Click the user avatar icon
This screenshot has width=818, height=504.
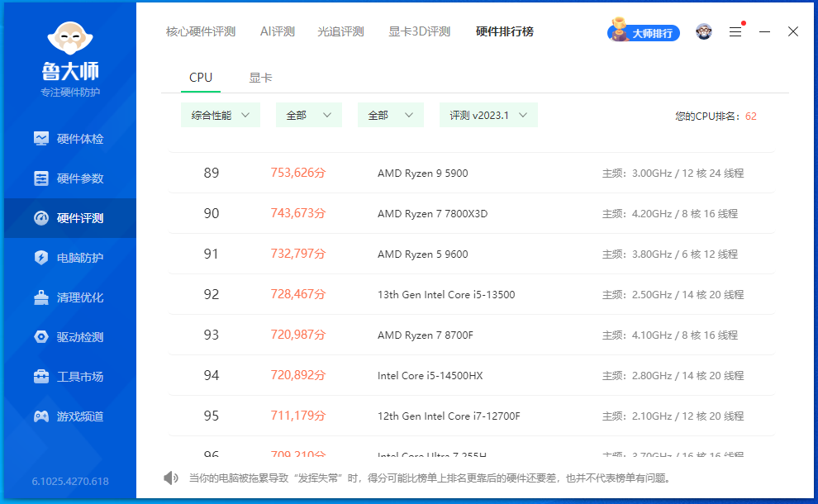click(x=704, y=32)
